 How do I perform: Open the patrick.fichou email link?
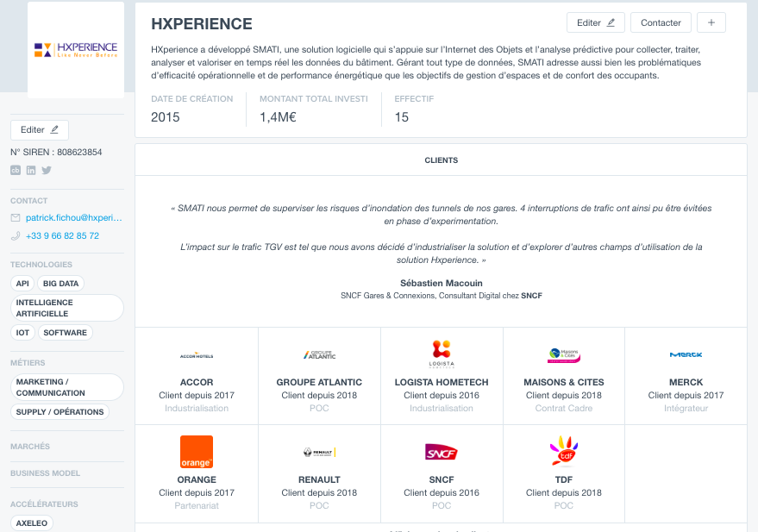coord(73,218)
